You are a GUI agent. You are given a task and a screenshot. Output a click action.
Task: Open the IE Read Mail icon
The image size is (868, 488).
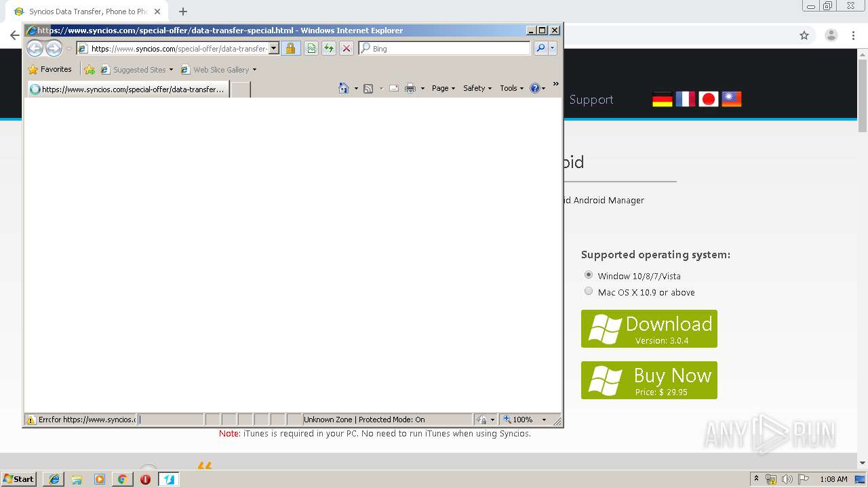click(x=393, y=88)
